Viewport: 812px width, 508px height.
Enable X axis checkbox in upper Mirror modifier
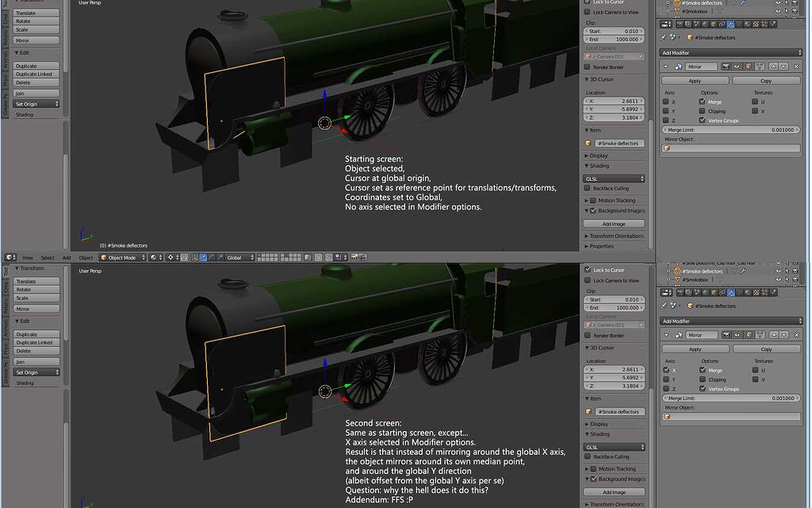tap(666, 102)
